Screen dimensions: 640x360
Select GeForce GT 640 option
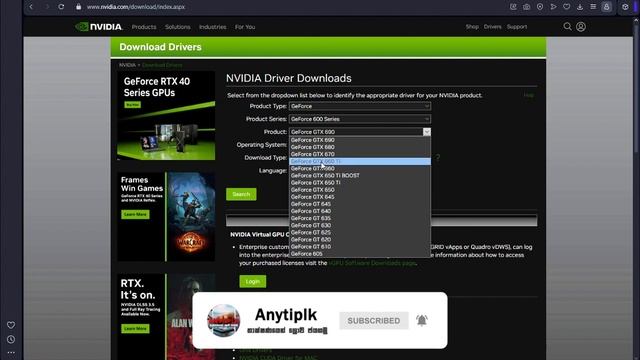click(x=360, y=211)
